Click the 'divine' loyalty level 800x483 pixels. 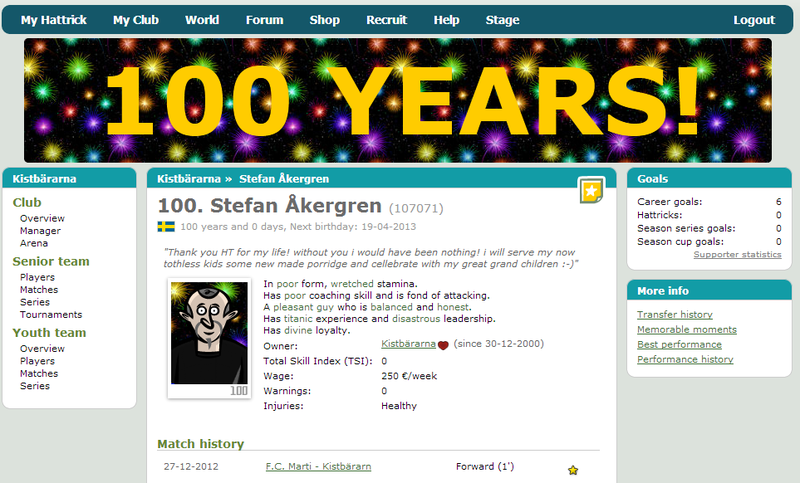coord(298,331)
